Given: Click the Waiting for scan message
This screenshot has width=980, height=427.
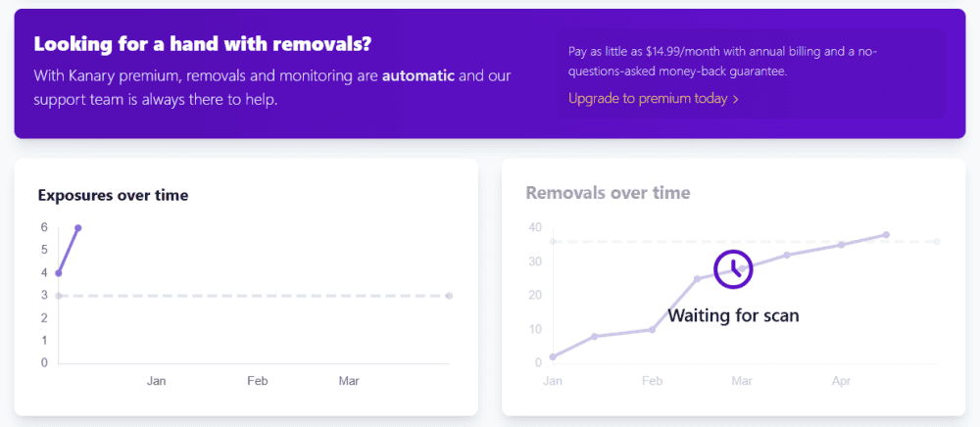Looking at the screenshot, I should coord(733,315).
